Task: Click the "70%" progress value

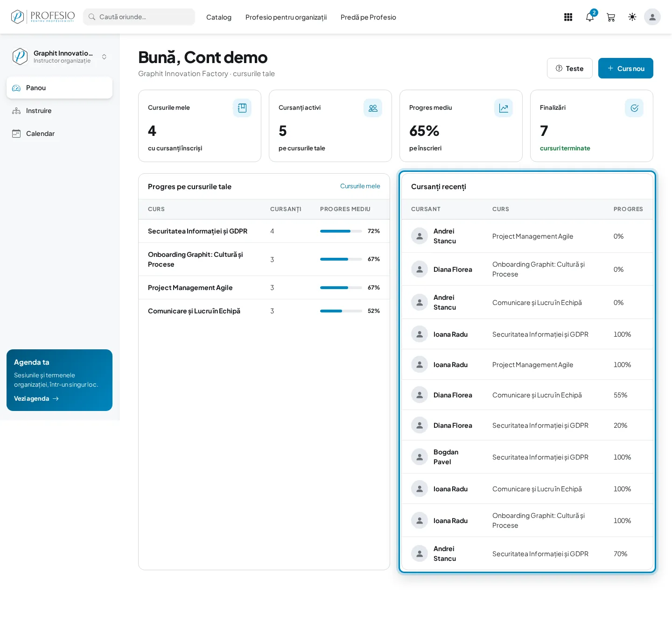Action: pos(620,554)
